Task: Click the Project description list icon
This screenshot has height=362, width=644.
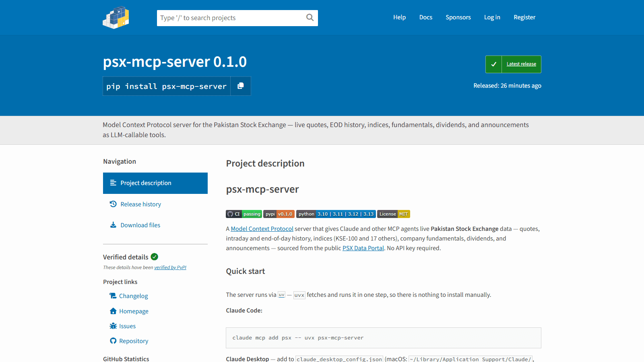Action: [x=113, y=183]
